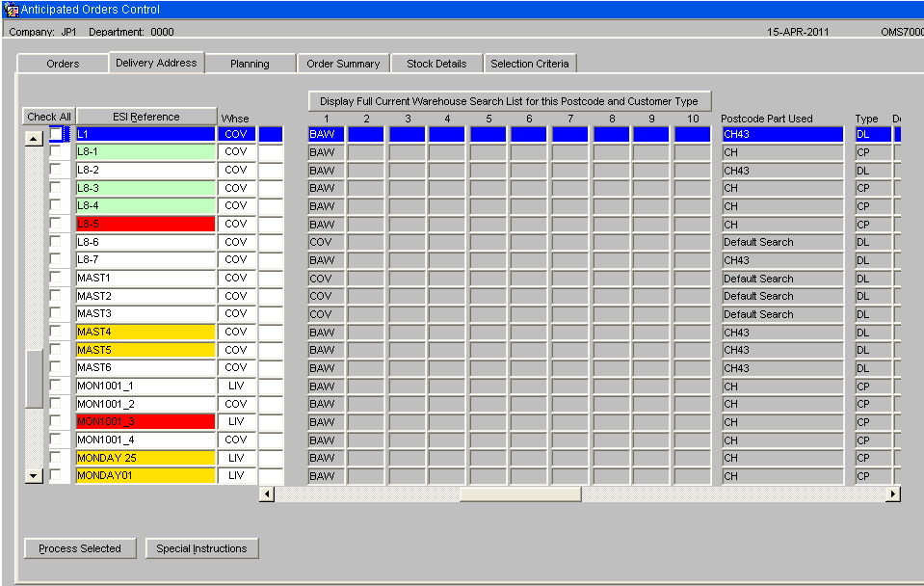The width and height of the screenshot is (924, 586).
Task: Click the BAW search cell for MON1001_4
Action: 327,439
